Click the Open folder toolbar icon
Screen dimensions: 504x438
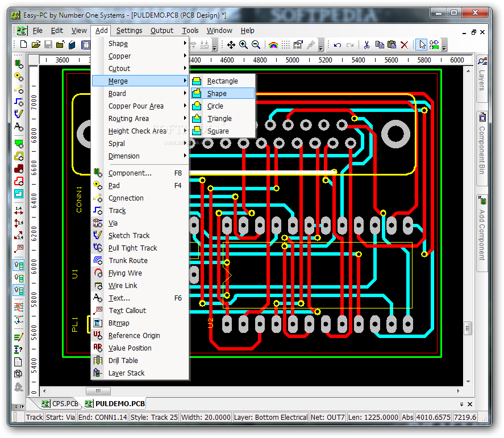36,44
